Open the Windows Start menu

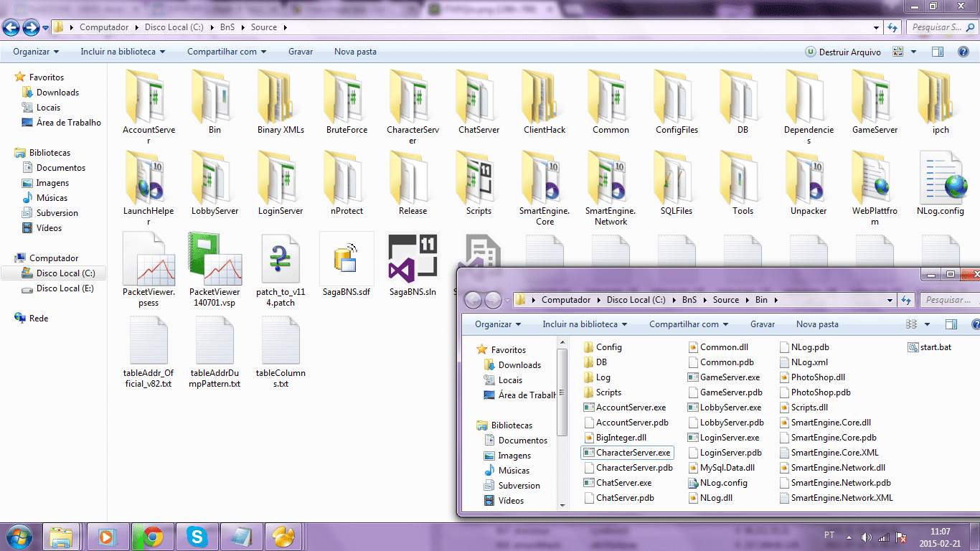pos(18,537)
